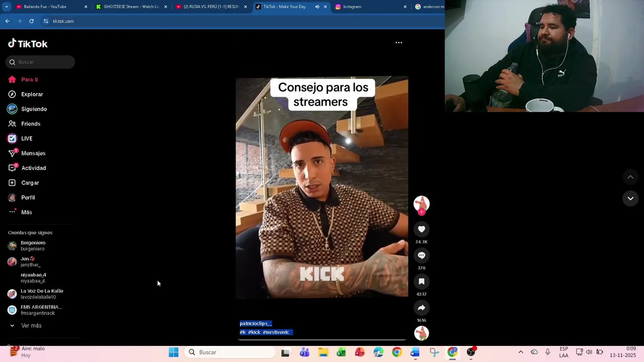Open Excel from taskbar
The height and width of the screenshot is (362, 644).
[341, 352]
